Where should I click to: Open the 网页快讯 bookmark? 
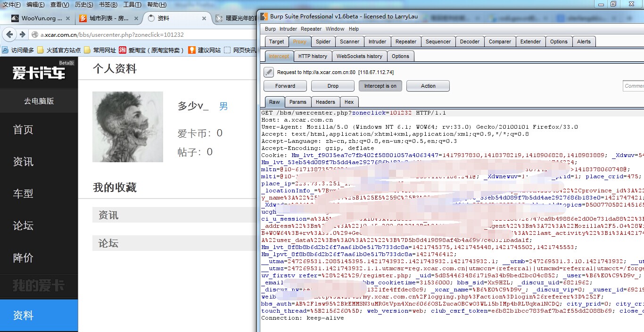[239, 50]
